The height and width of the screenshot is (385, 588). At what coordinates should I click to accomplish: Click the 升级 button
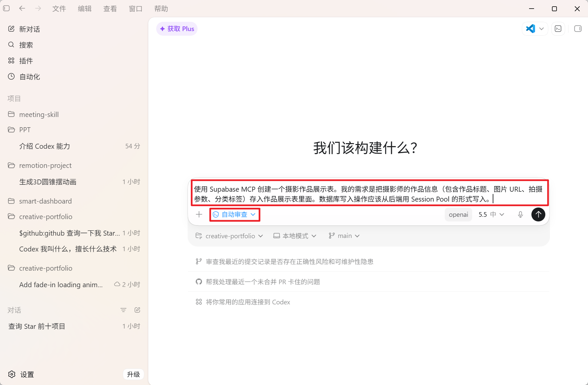point(133,374)
